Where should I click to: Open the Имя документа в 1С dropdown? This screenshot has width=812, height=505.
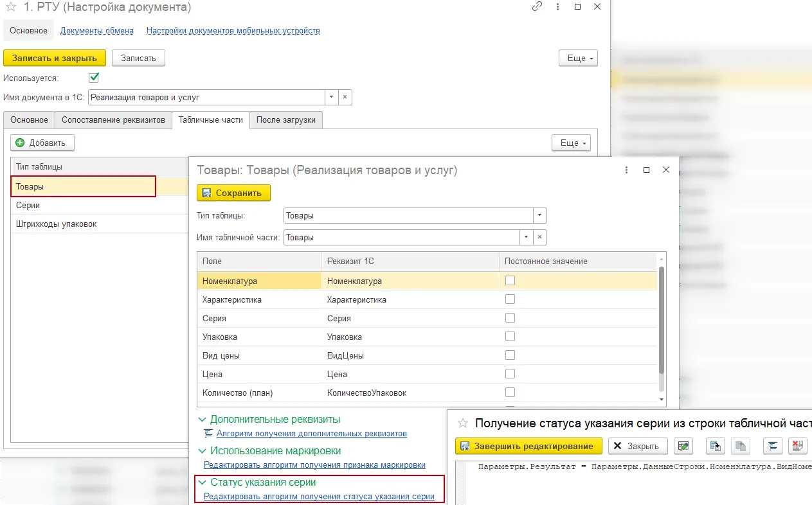coord(331,98)
